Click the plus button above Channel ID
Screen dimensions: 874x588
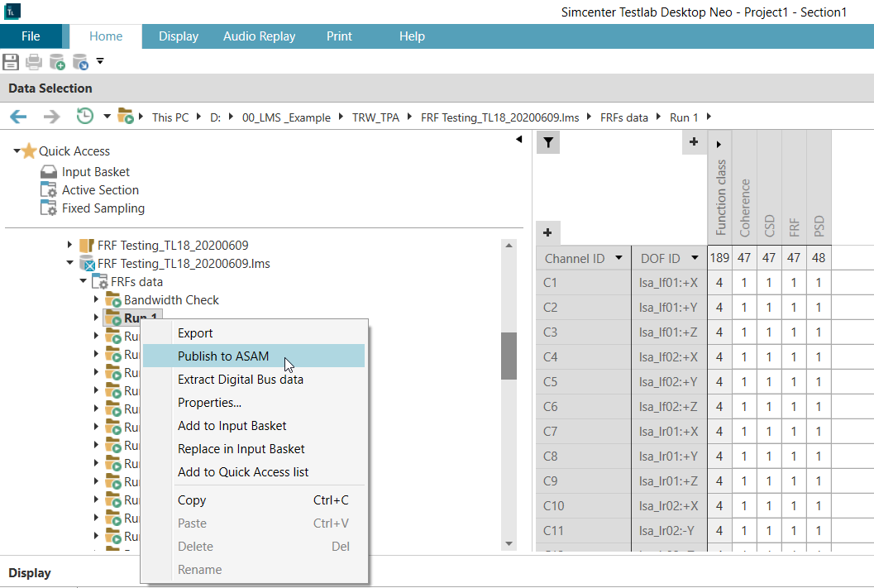[x=547, y=233]
